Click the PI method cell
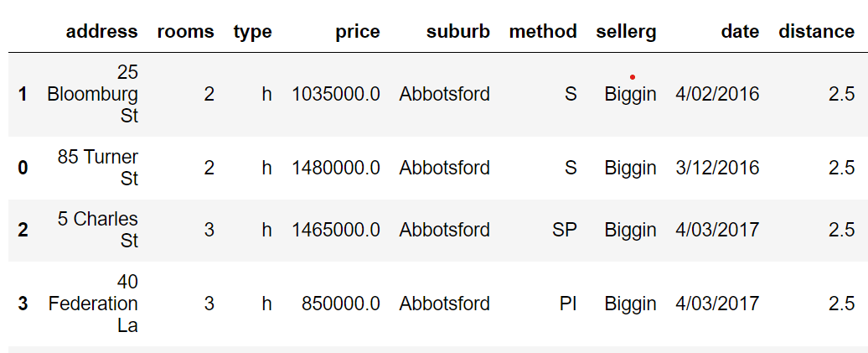This screenshot has width=868, height=353. (x=568, y=304)
